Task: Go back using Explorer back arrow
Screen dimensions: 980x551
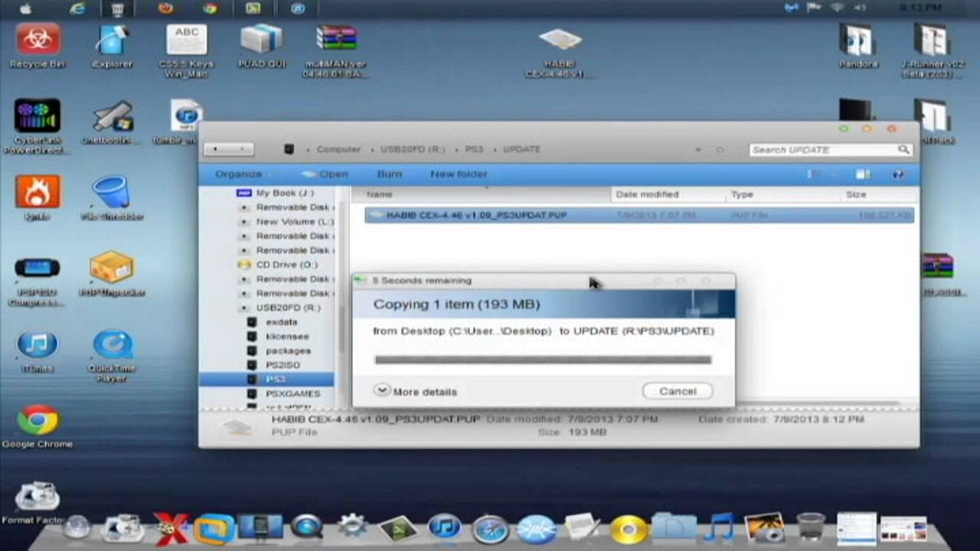Action: point(217,148)
